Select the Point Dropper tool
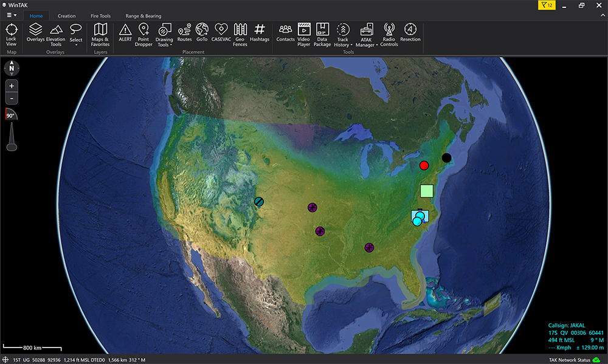Screen dimensions: 608x364 143,33
